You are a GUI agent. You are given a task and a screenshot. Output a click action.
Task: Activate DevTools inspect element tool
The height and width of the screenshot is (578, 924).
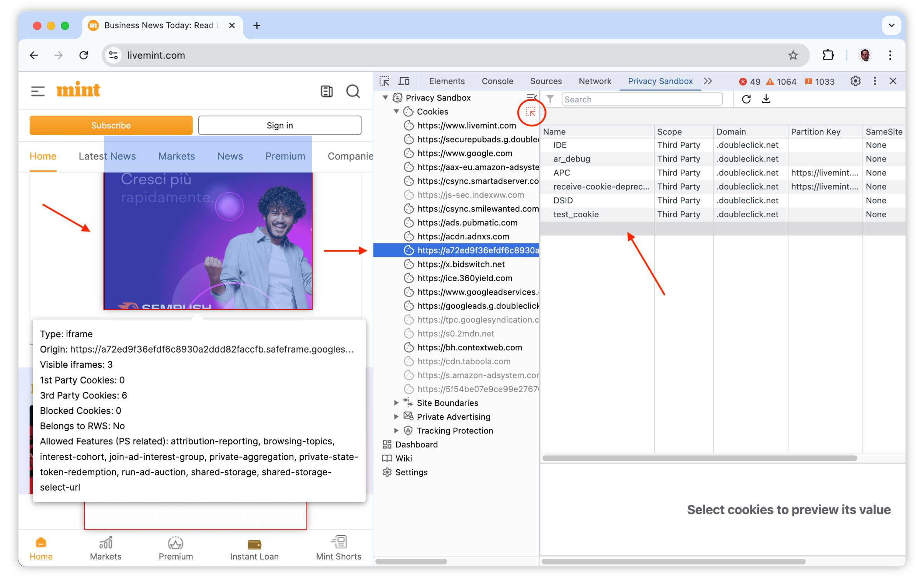point(384,81)
